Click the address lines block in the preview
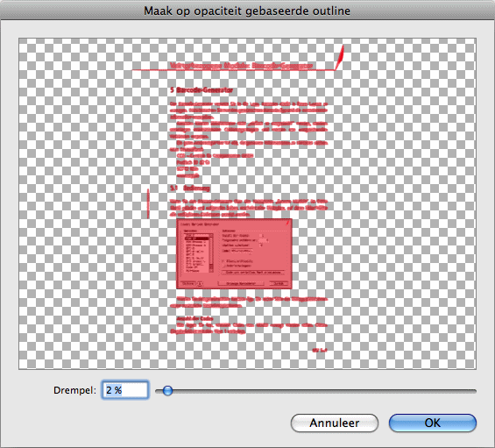The image size is (495, 448). point(215,166)
